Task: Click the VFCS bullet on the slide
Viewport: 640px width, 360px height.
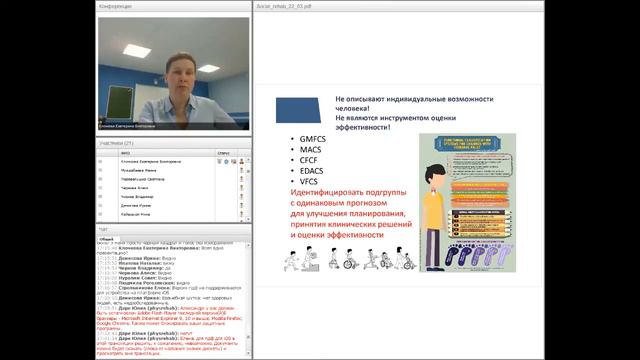Action: click(x=309, y=182)
